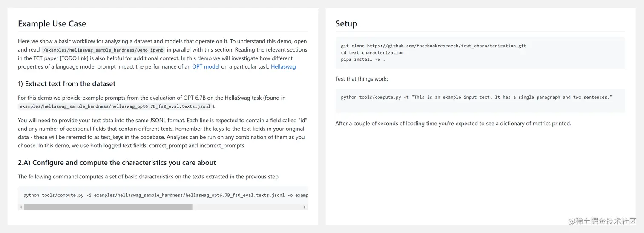
Task: Click the empty scrollbar track right of the thumb
Action: 247,207
